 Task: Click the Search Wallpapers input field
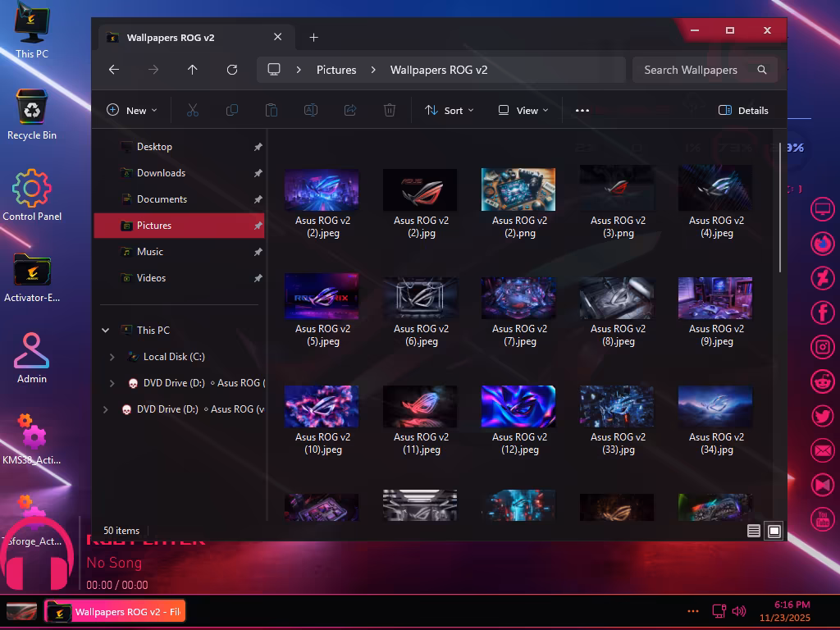tap(696, 71)
